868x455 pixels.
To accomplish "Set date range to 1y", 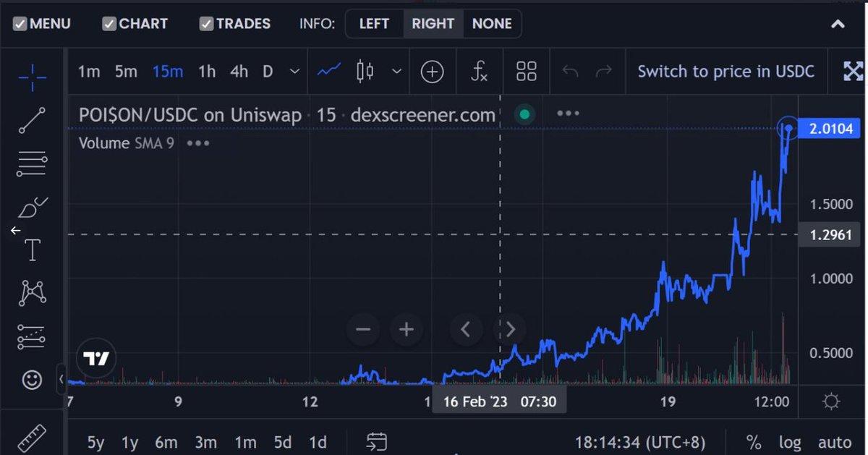I will (129, 442).
